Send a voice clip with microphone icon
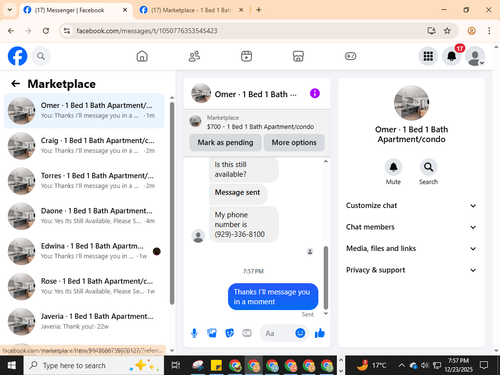Image resolution: width=500 pixels, height=375 pixels. [194, 333]
